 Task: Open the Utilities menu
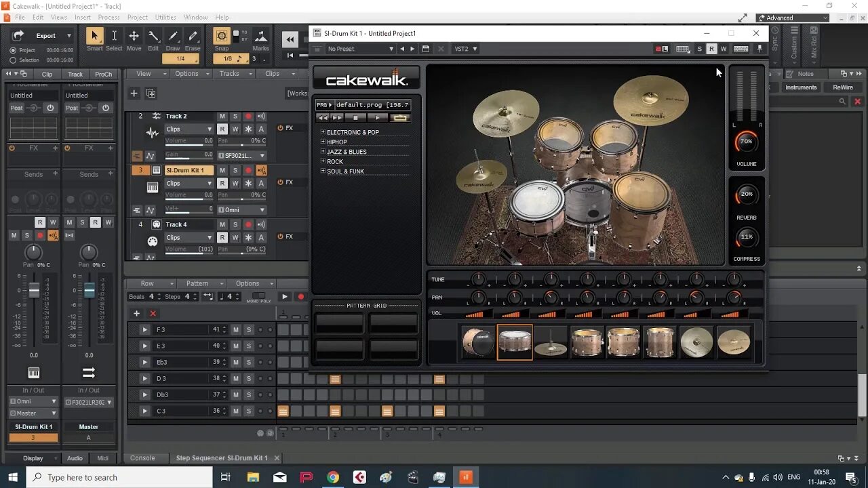tap(165, 18)
